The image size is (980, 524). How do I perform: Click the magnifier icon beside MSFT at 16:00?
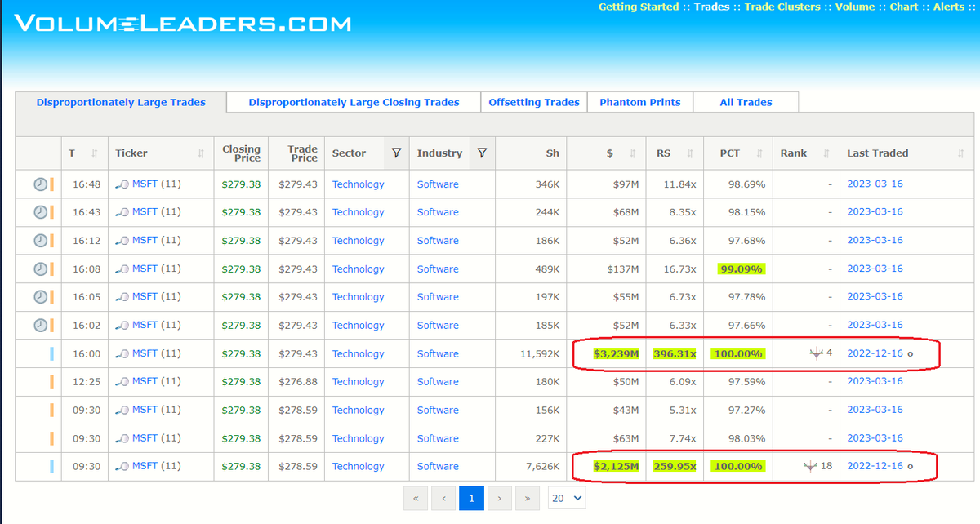click(122, 354)
